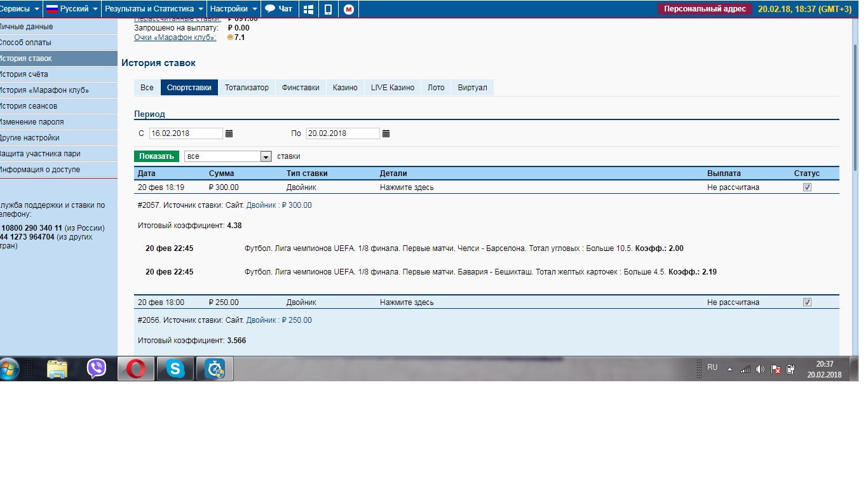Open the Очки «Марафон клуб» link
The image size is (868, 488).
coord(175,37)
